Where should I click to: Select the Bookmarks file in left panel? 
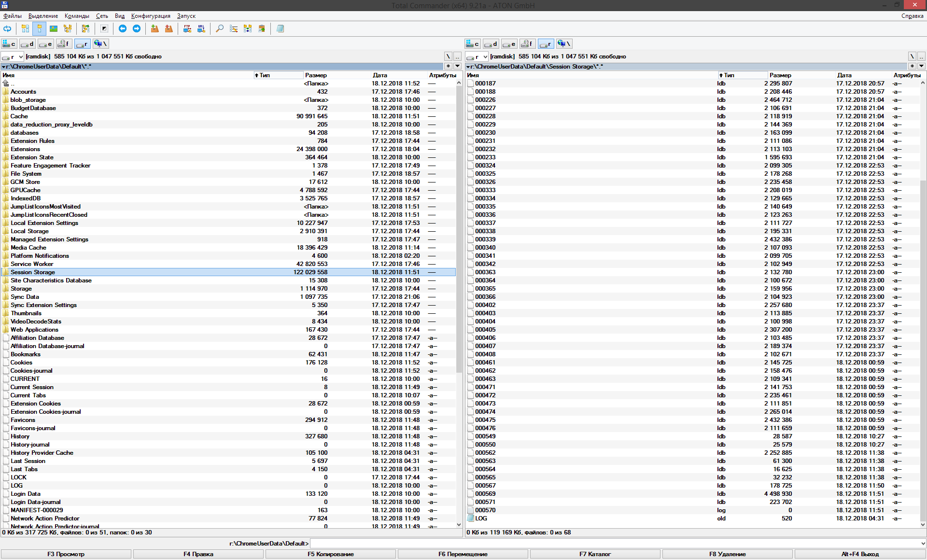click(228, 354)
